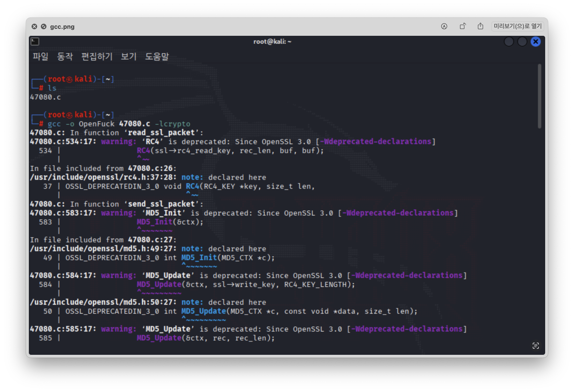
Task: Click the terminal vertical scrollbar thumb
Action: (539, 96)
